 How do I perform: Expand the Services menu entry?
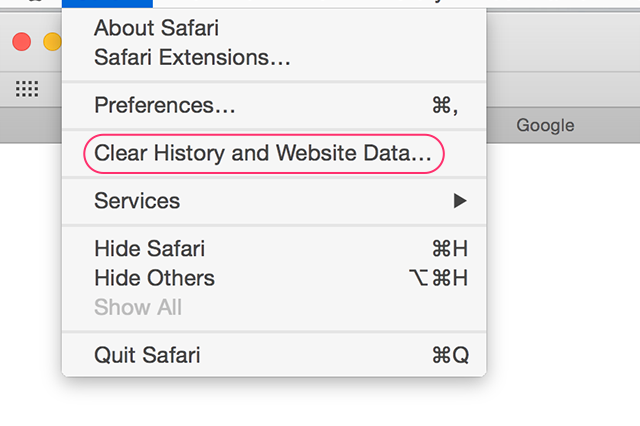274,201
